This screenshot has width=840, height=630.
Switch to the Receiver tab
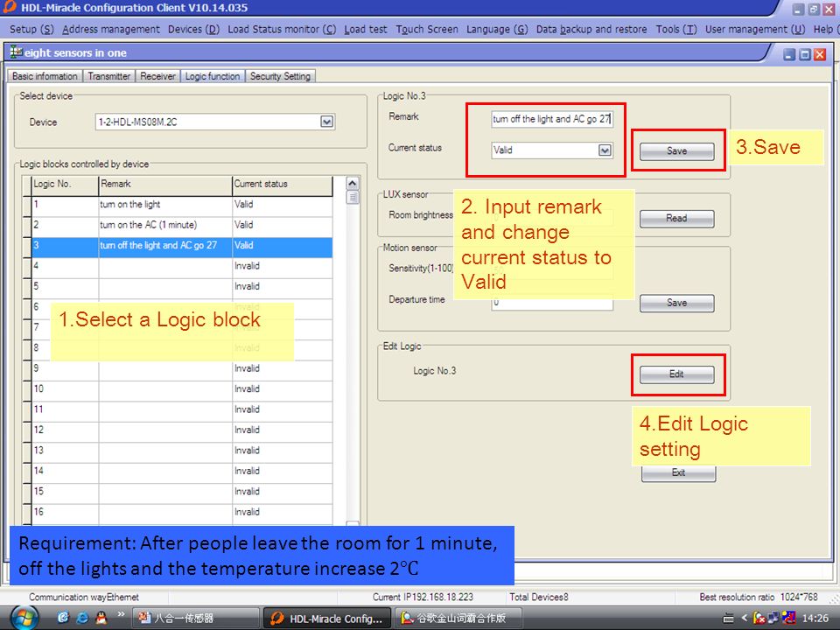(158, 76)
